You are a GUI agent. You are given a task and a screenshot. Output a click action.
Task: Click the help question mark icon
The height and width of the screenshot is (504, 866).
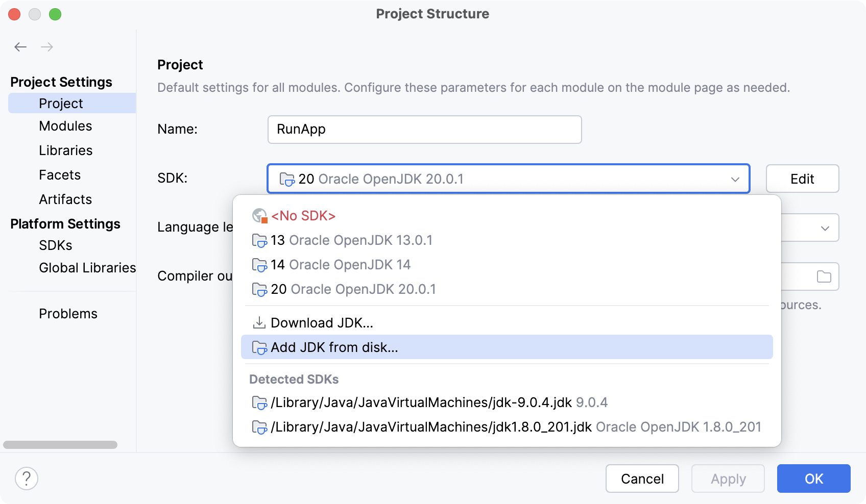pos(26,478)
